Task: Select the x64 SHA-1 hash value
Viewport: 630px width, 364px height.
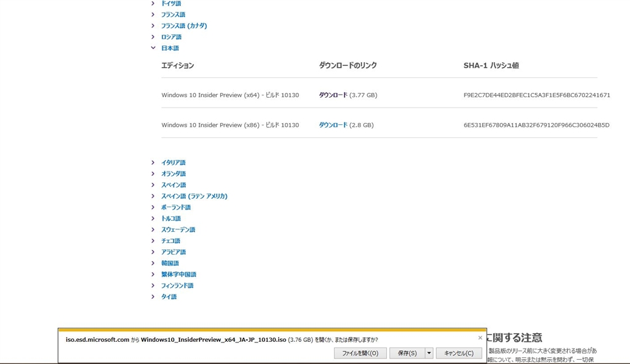Action: pos(536,95)
